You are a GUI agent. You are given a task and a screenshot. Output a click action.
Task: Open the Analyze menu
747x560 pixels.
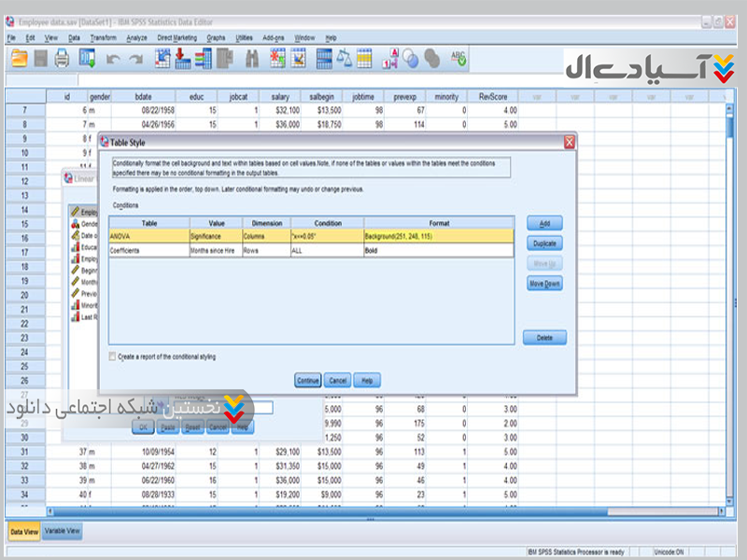click(136, 37)
